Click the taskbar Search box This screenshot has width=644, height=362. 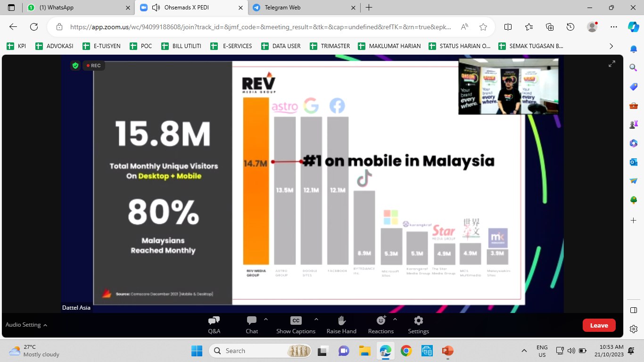tap(261, 351)
